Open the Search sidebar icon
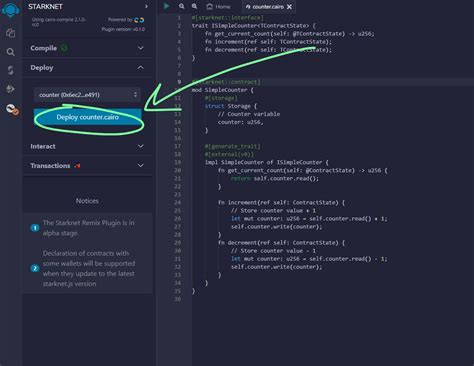 click(11, 52)
